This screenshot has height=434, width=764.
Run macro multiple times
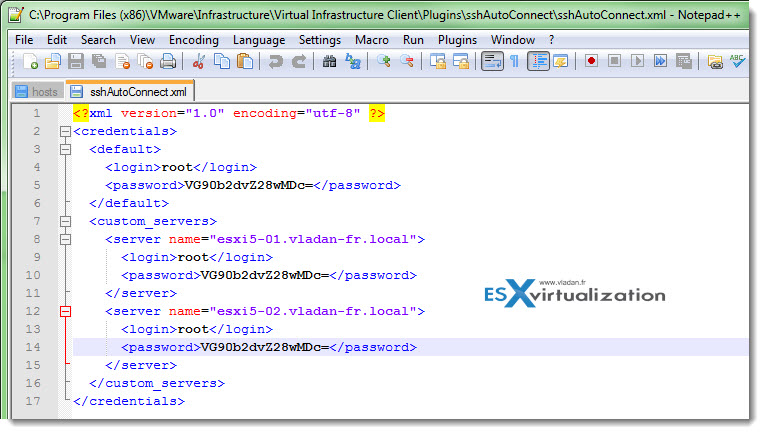(660, 61)
